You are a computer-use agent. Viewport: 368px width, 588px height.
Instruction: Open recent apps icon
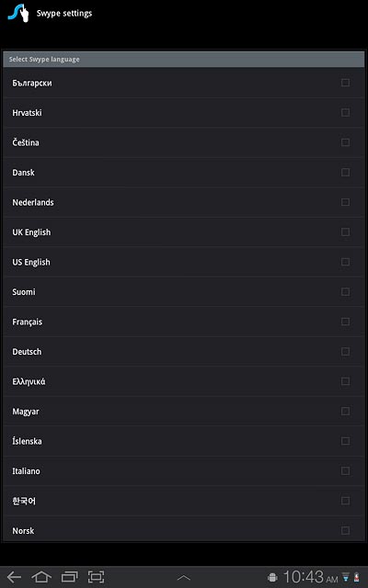pyautogui.click(x=69, y=577)
